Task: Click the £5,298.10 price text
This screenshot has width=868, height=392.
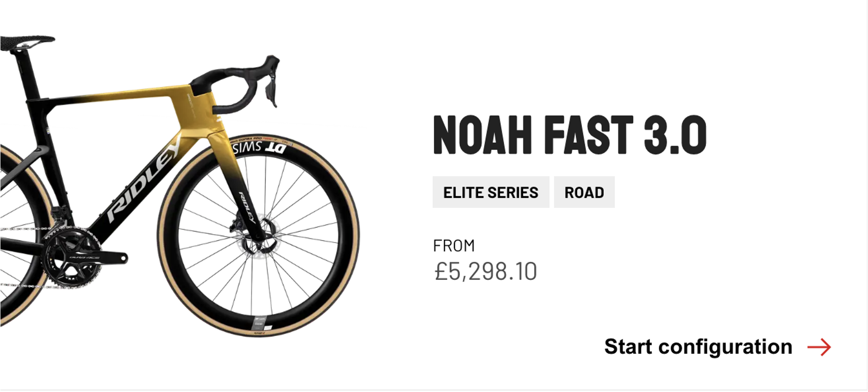Action: click(x=484, y=270)
